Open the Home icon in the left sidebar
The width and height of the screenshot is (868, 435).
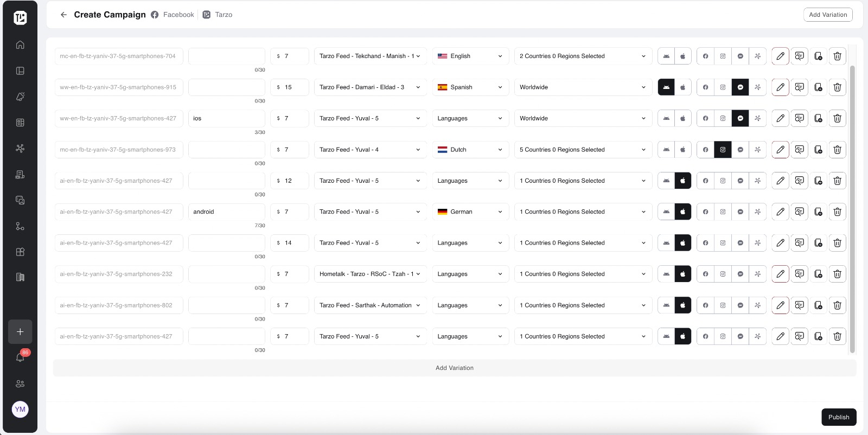pos(20,45)
